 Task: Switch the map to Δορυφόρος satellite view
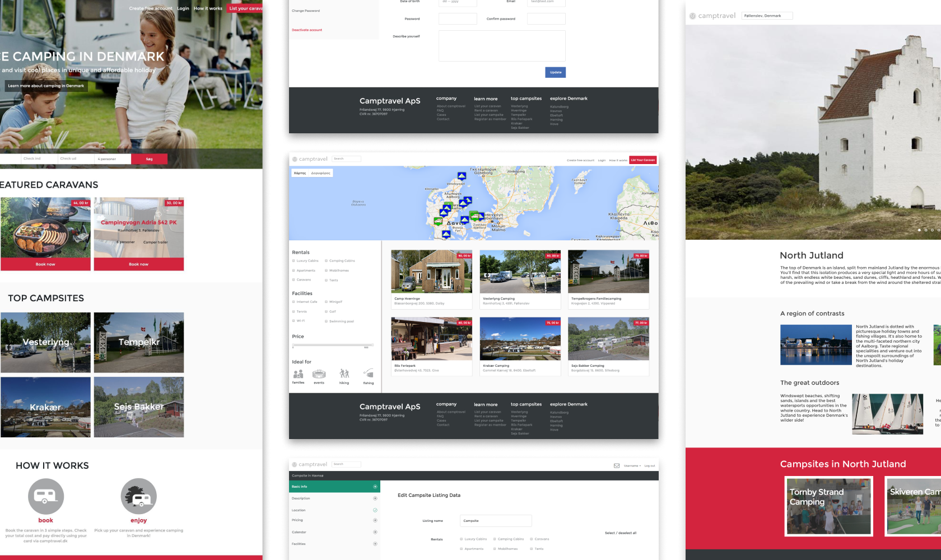320,173
